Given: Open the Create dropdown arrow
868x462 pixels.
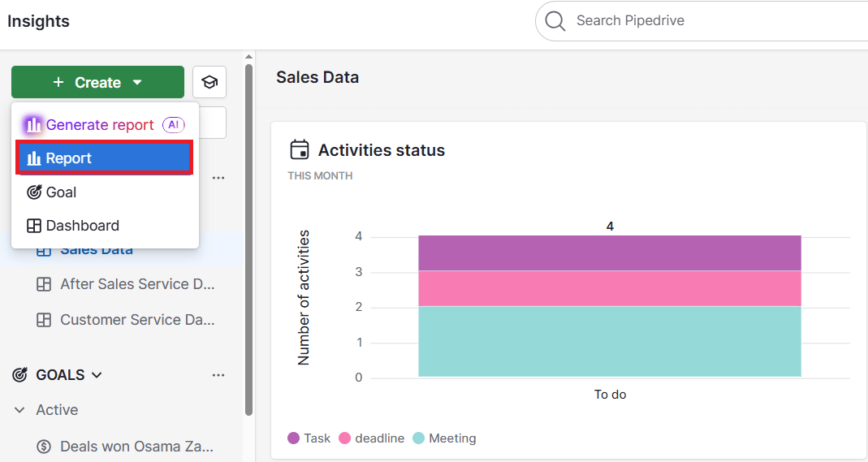Looking at the screenshot, I should pos(137,83).
